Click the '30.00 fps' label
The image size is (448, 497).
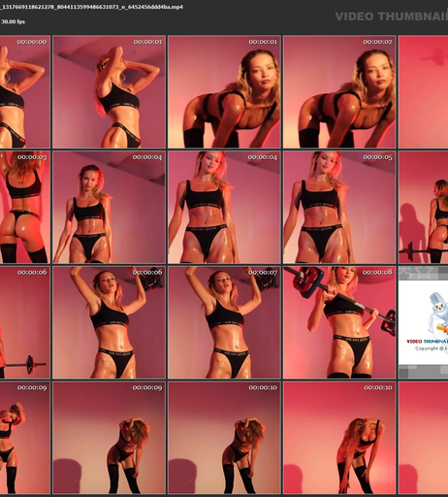13,21
